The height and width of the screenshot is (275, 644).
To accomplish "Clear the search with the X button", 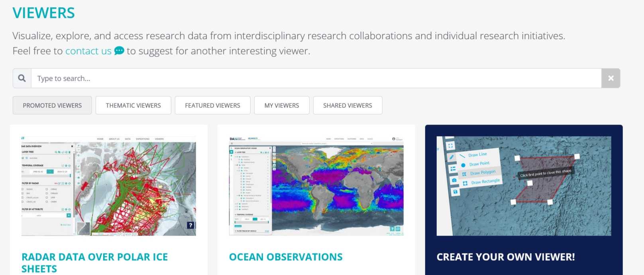I will point(611,78).
